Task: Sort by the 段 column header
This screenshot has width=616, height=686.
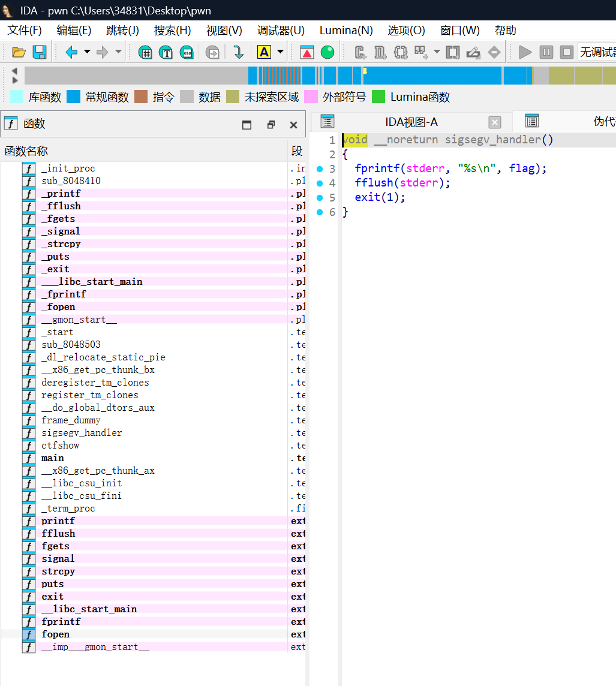Action: click(297, 151)
